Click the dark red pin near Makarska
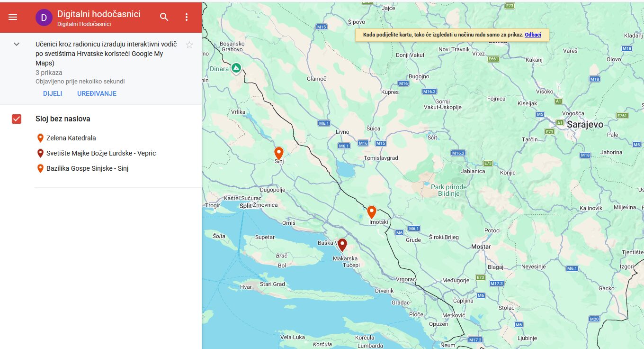Image resolution: width=644 pixels, height=349 pixels. [342, 245]
